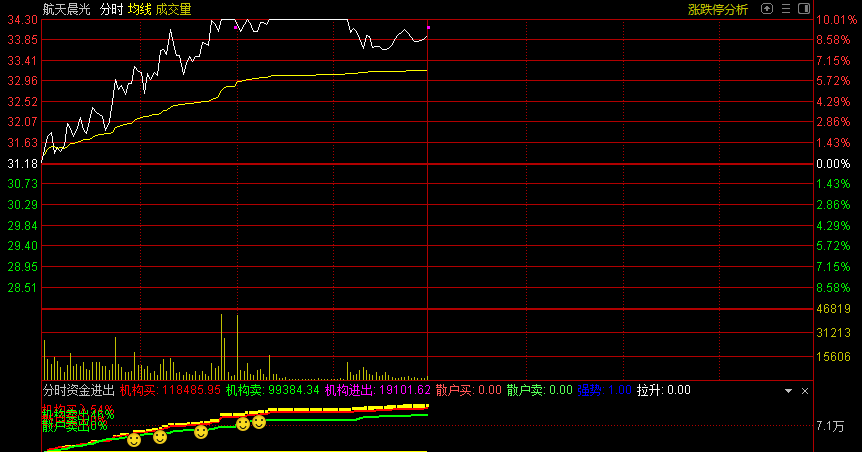Click the magenta dot near the limit-up peak
This screenshot has height=452, width=862.
236,28
